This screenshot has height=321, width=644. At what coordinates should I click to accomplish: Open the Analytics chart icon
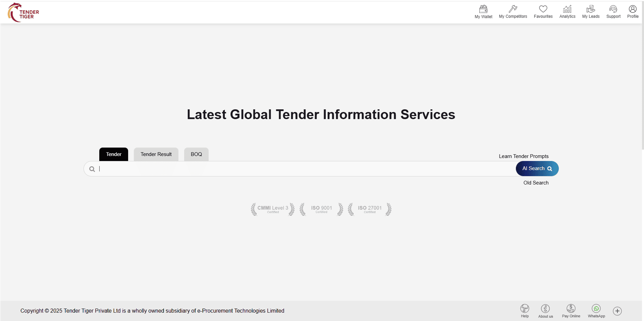tap(567, 9)
